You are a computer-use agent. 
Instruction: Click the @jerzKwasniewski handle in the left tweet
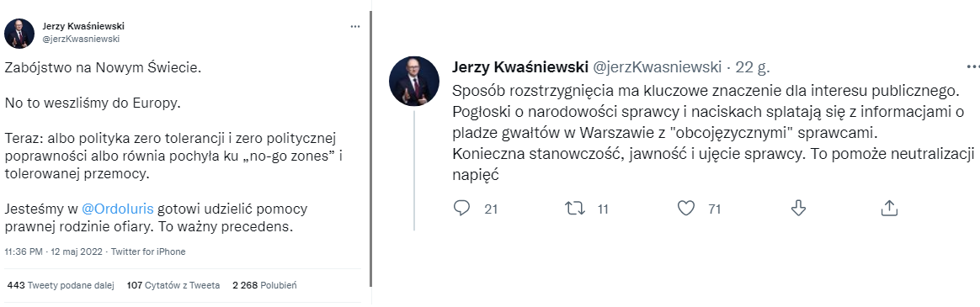[x=81, y=39]
